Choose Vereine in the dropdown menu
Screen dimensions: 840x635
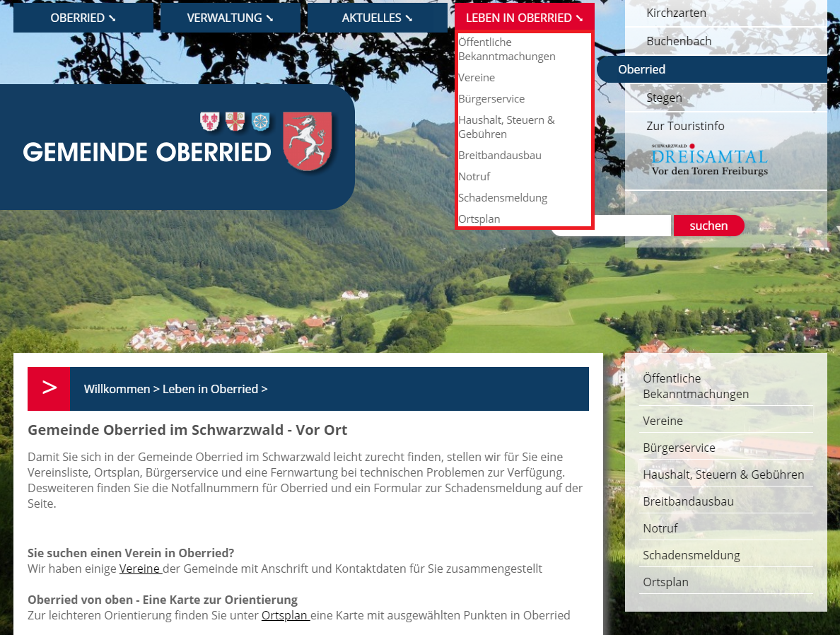477,78
